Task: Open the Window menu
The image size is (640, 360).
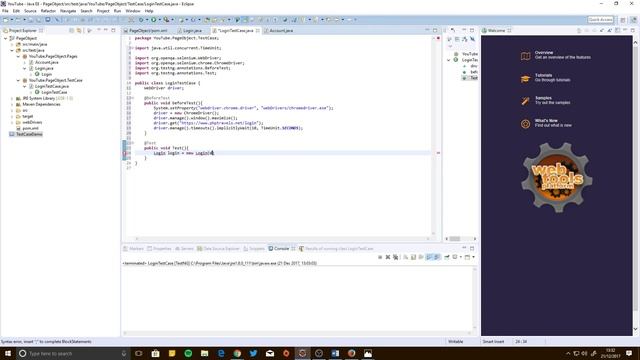Action: (x=133, y=11)
